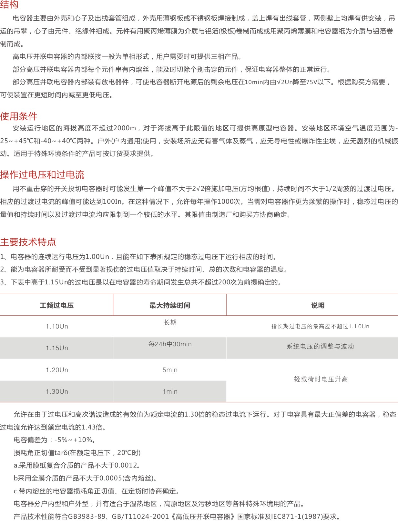Click the 系统电压的调整与波动 description cell

320,346
